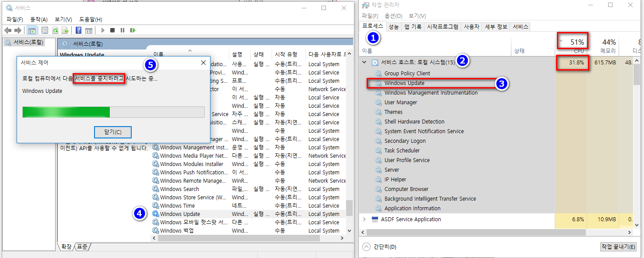The height and width of the screenshot is (258, 644).
Task: Click the 닫기(C) button in dialog
Action: pos(113,132)
